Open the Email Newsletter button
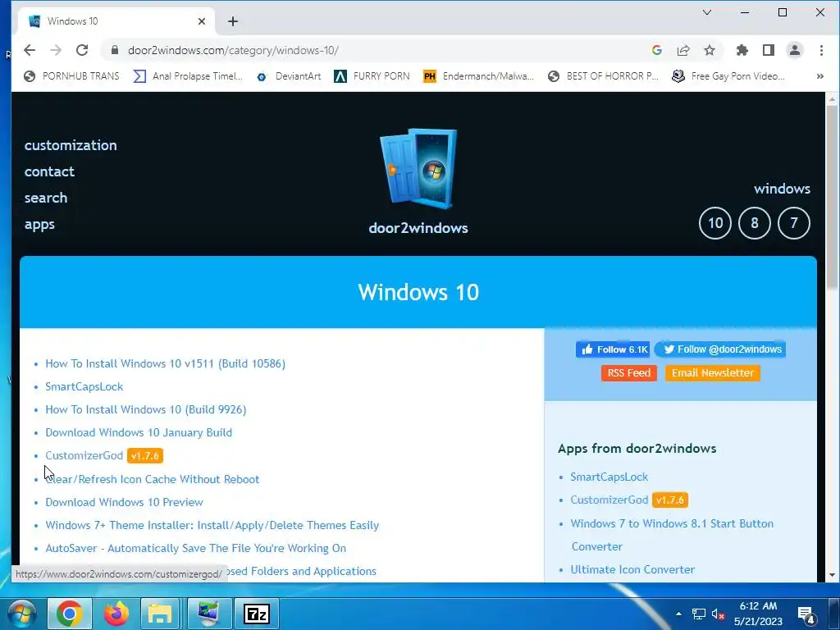 [713, 373]
